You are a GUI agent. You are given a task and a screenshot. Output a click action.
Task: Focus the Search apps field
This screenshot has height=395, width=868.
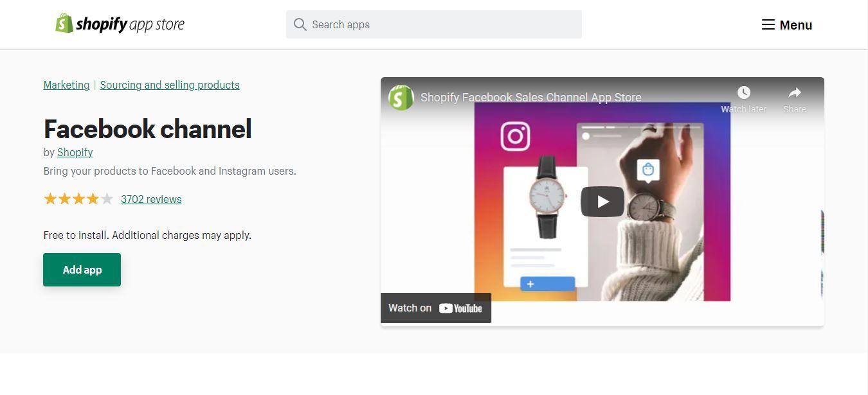(x=434, y=24)
